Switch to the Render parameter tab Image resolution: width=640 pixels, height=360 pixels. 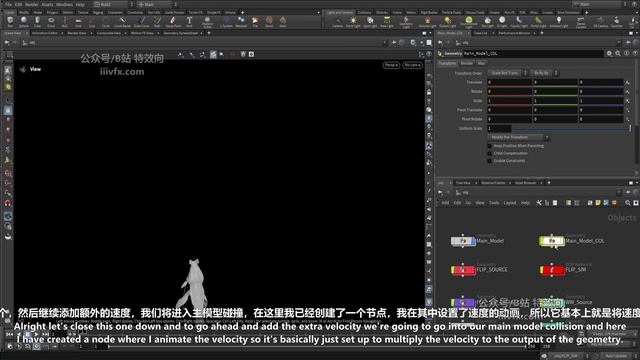pos(467,64)
